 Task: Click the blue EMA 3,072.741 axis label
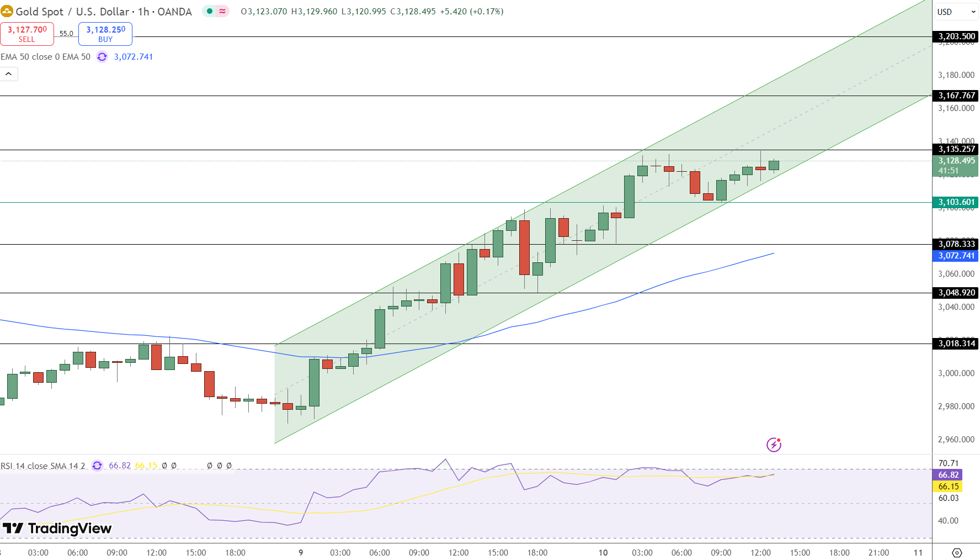956,256
